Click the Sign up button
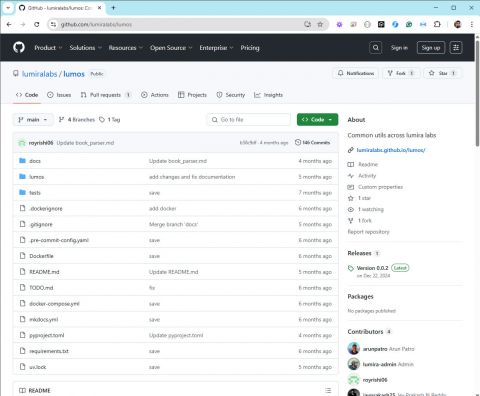The height and width of the screenshot is (396, 480). [431, 48]
